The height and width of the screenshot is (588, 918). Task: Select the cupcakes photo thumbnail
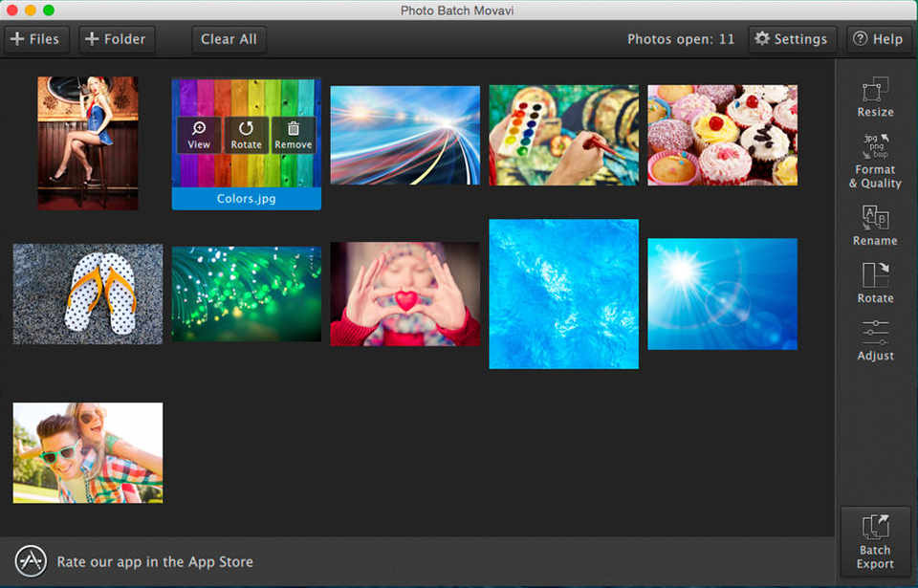pos(722,135)
